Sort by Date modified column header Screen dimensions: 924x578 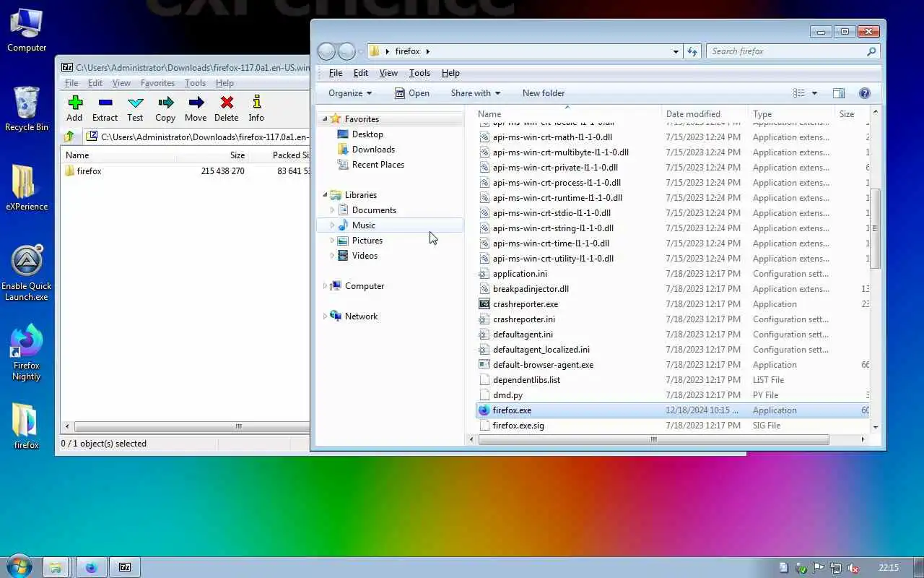click(705, 114)
